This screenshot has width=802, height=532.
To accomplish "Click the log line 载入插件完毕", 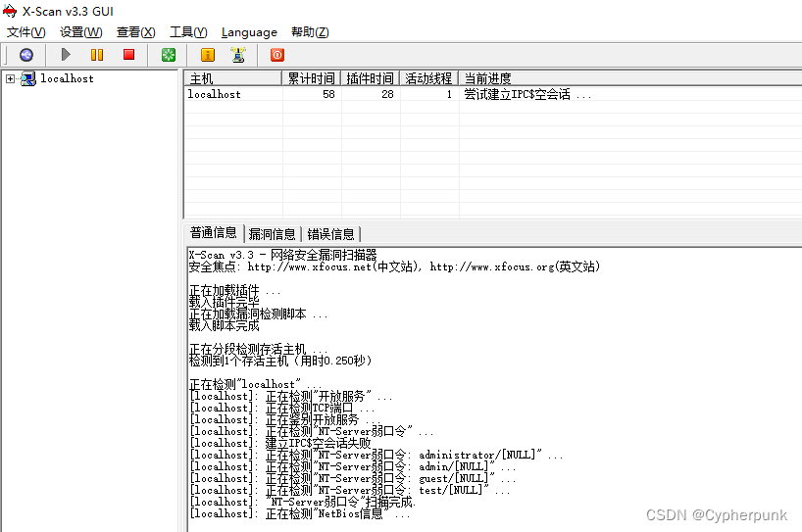I will click(224, 302).
